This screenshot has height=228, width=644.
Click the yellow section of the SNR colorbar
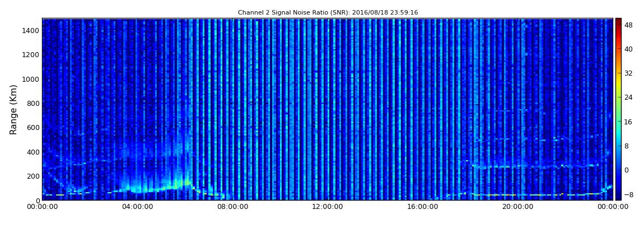618,84
